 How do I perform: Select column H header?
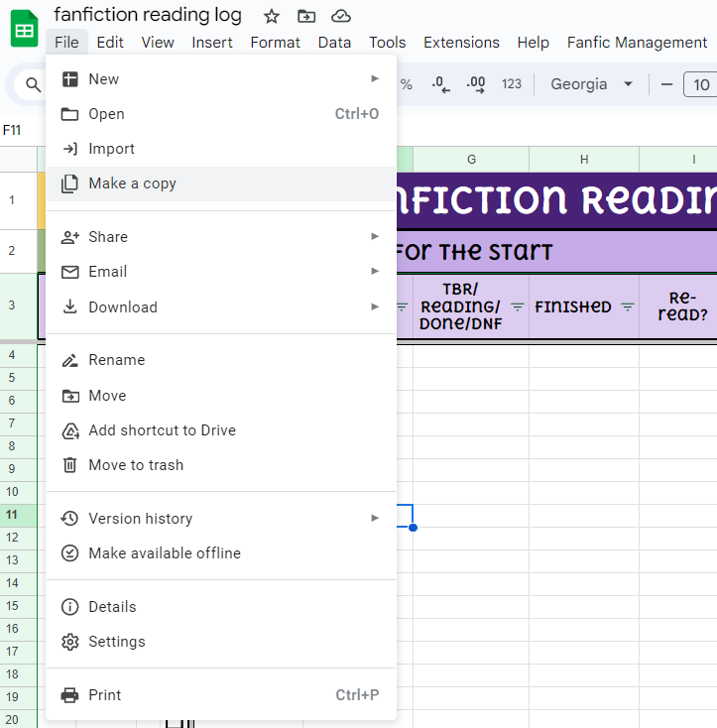pos(584,160)
